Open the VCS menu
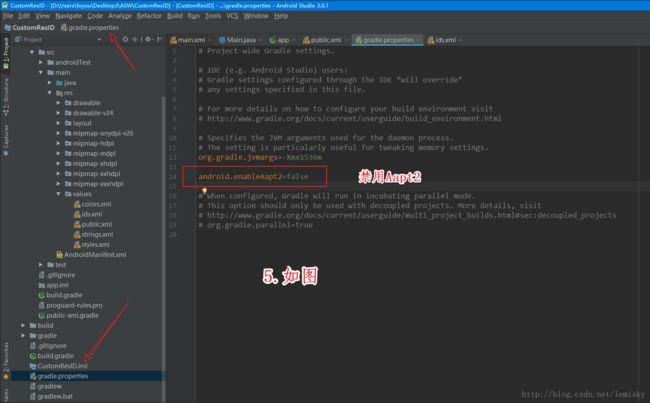 pyautogui.click(x=232, y=16)
